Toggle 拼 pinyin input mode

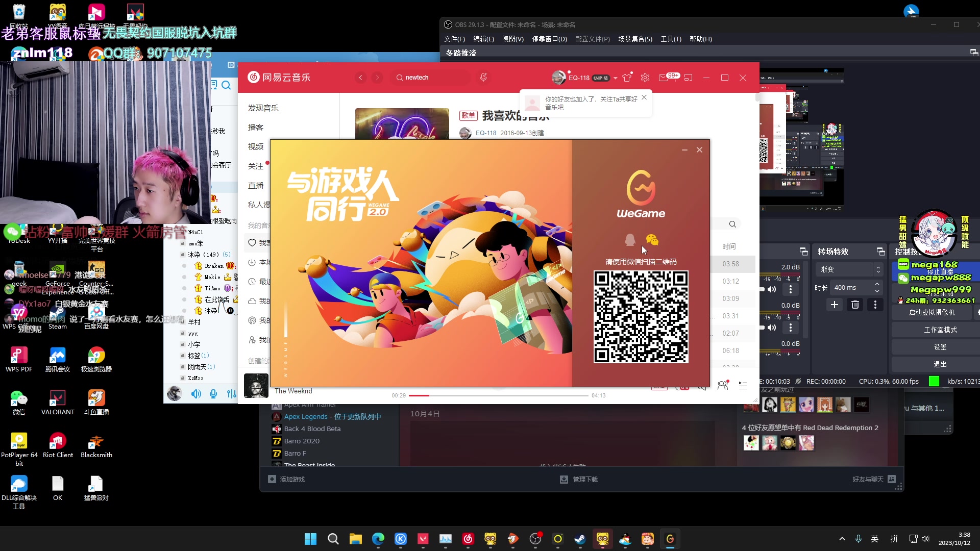[x=894, y=539]
